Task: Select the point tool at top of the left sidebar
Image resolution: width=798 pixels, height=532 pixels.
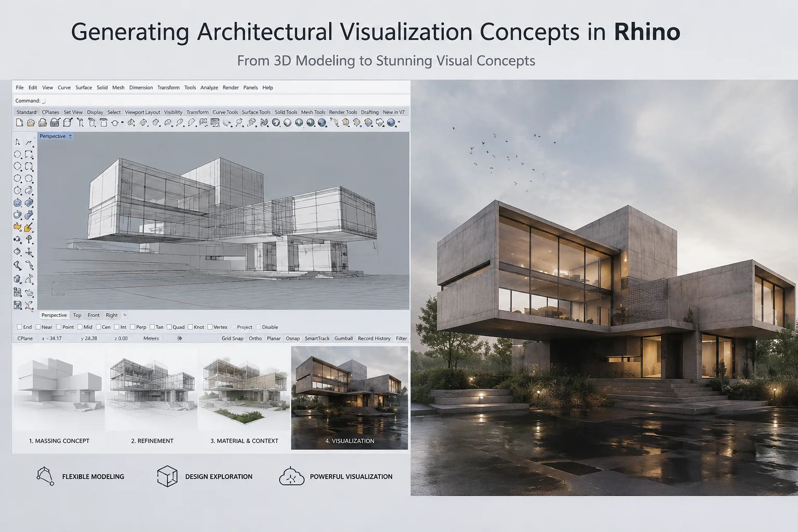Action: (x=17, y=142)
